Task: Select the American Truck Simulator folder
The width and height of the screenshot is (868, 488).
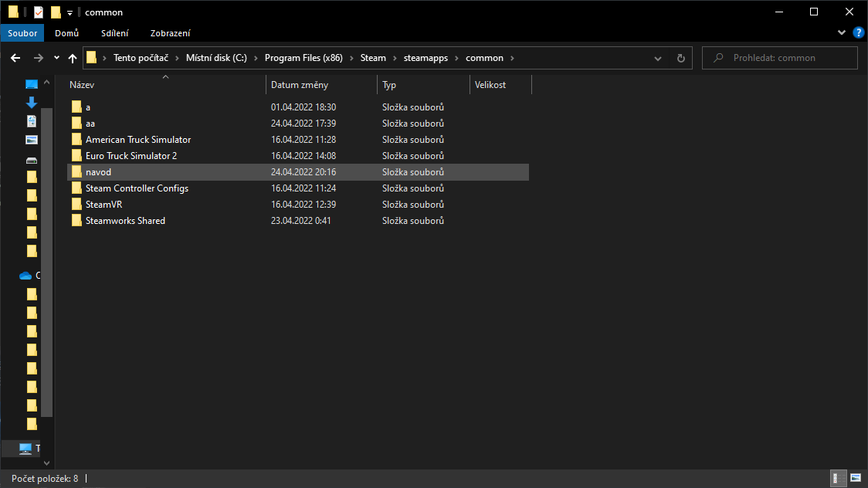Action: (138, 140)
